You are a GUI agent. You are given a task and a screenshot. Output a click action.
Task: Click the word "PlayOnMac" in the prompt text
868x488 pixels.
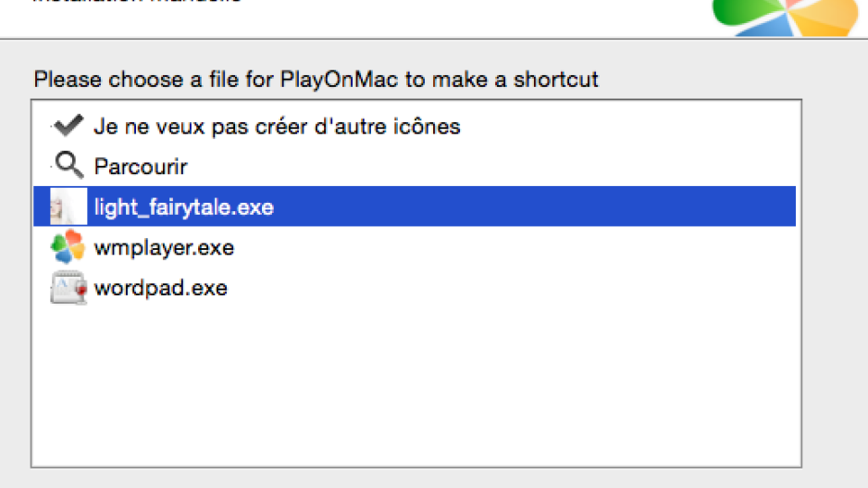click(x=339, y=81)
